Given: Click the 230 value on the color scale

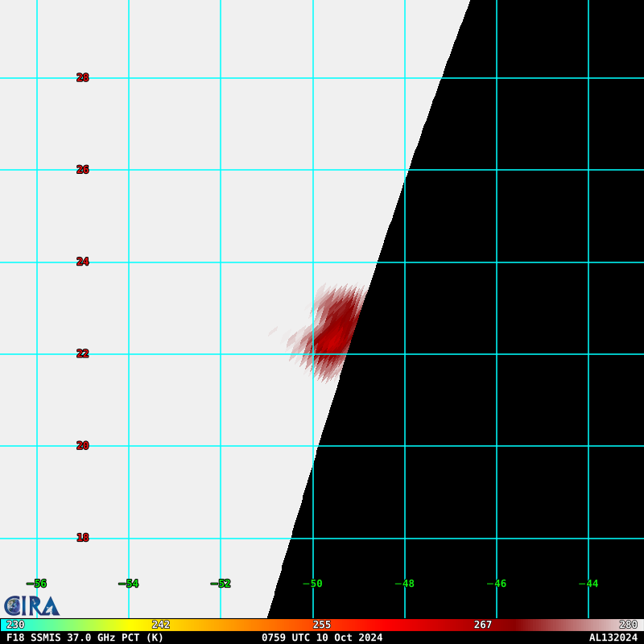Looking at the screenshot, I should tap(15, 625).
